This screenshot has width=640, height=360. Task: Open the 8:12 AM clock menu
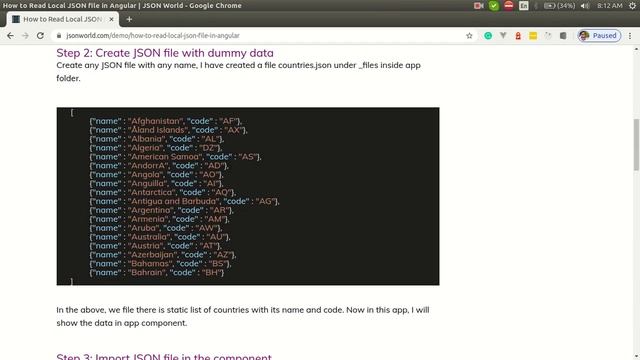[x=609, y=6]
